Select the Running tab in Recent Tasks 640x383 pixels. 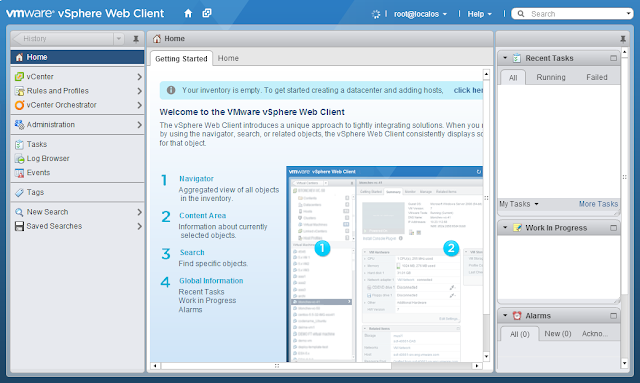point(551,77)
